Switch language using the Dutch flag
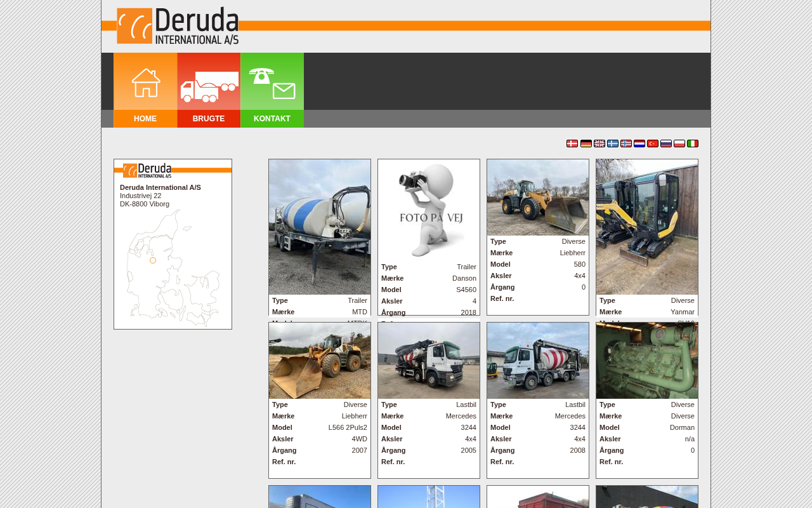812x508 pixels. tap(639, 144)
